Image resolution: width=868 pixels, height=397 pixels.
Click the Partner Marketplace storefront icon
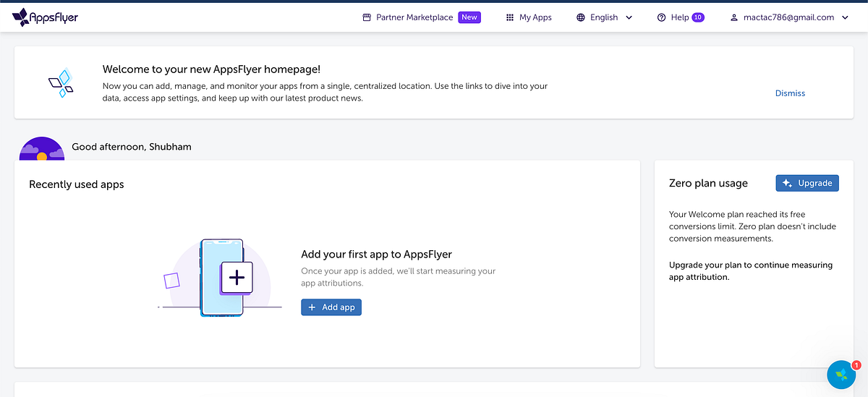[x=367, y=17]
